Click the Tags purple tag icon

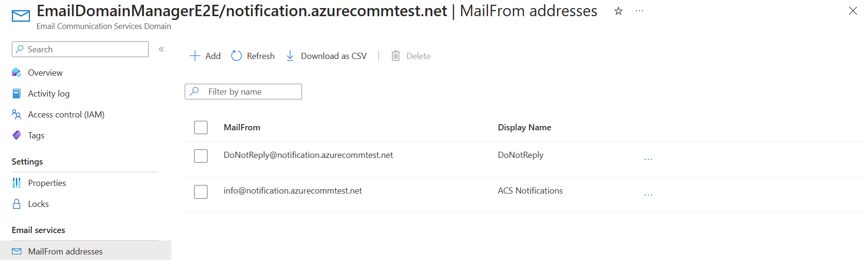[17, 136]
